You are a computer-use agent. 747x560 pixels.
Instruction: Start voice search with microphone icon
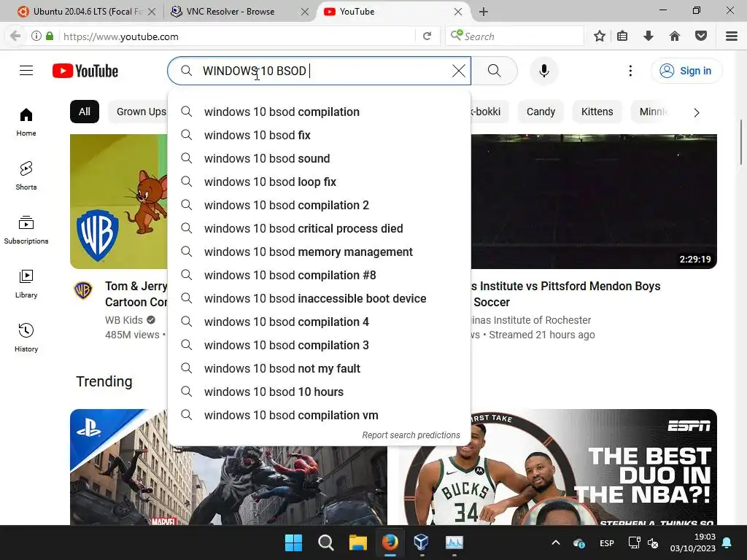click(544, 71)
